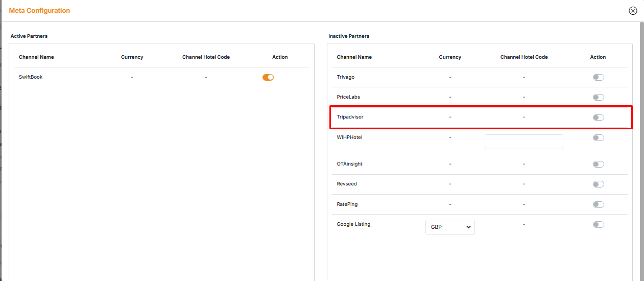Enable the Revseed partner toggle

coord(598,184)
